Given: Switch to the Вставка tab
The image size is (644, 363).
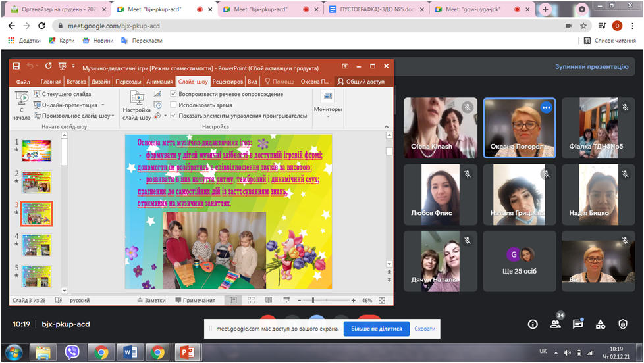Looking at the screenshot, I should coord(76,81).
